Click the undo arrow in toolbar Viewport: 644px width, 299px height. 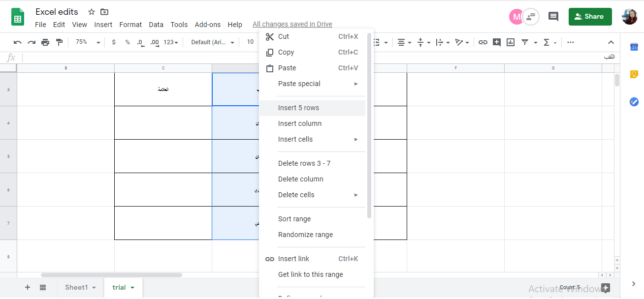(x=18, y=42)
